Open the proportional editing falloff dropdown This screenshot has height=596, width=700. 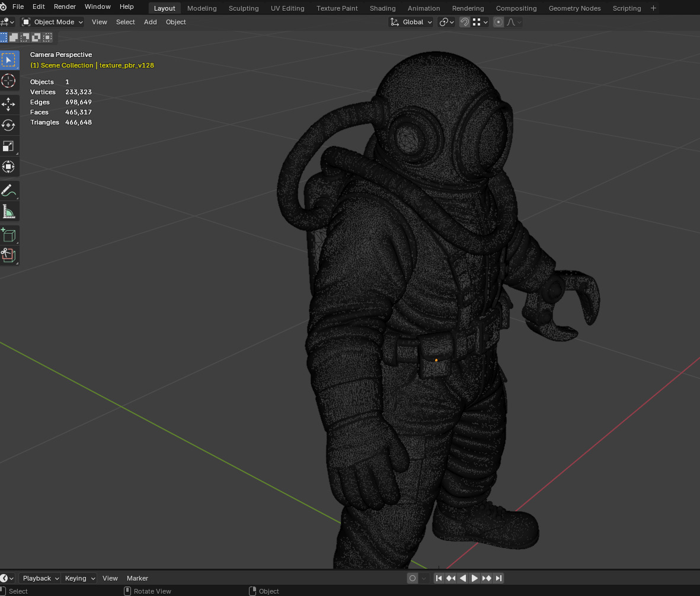pyautogui.click(x=514, y=22)
